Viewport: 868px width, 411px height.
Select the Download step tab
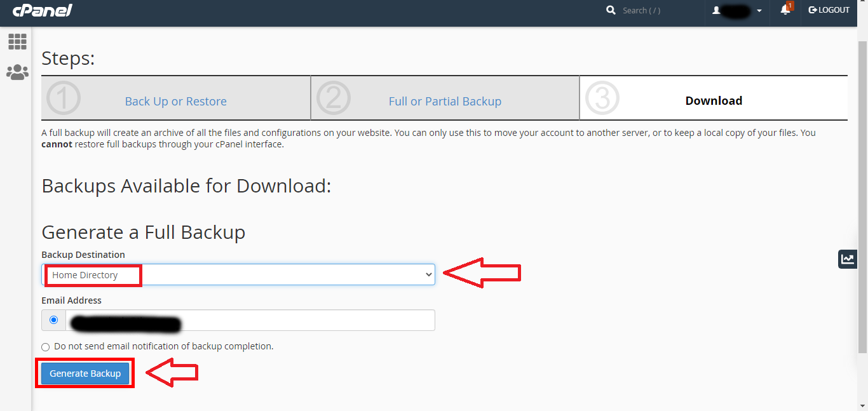click(713, 101)
